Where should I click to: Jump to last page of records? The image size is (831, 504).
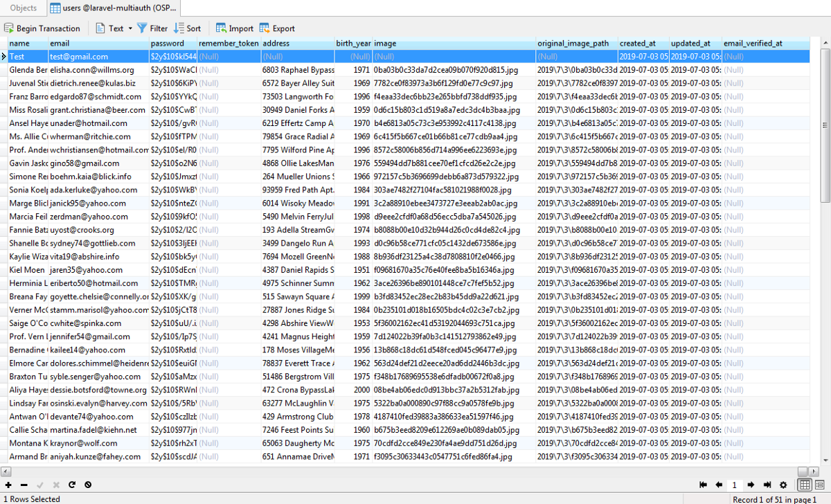coord(767,485)
